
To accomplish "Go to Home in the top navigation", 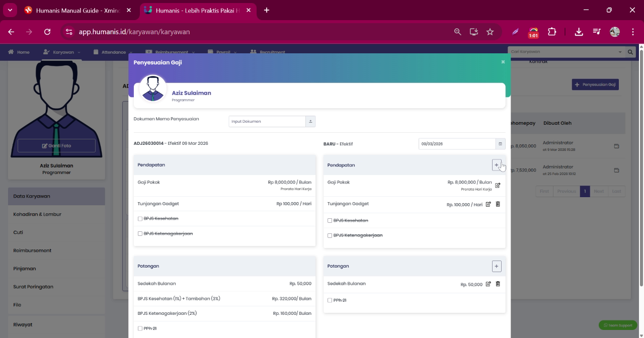I will [x=19, y=52].
